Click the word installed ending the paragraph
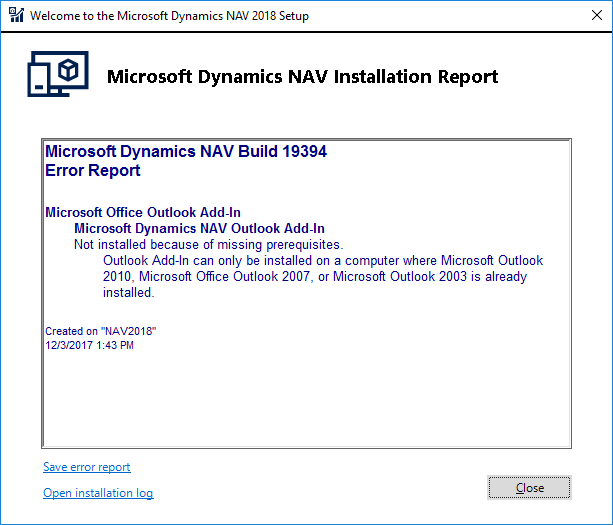 (127, 293)
